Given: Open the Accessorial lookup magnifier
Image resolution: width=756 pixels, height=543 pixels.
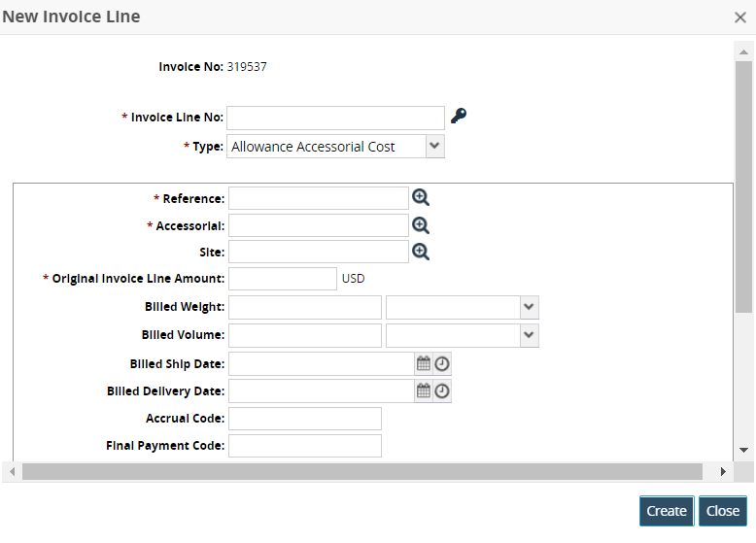Looking at the screenshot, I should point(421,224).
